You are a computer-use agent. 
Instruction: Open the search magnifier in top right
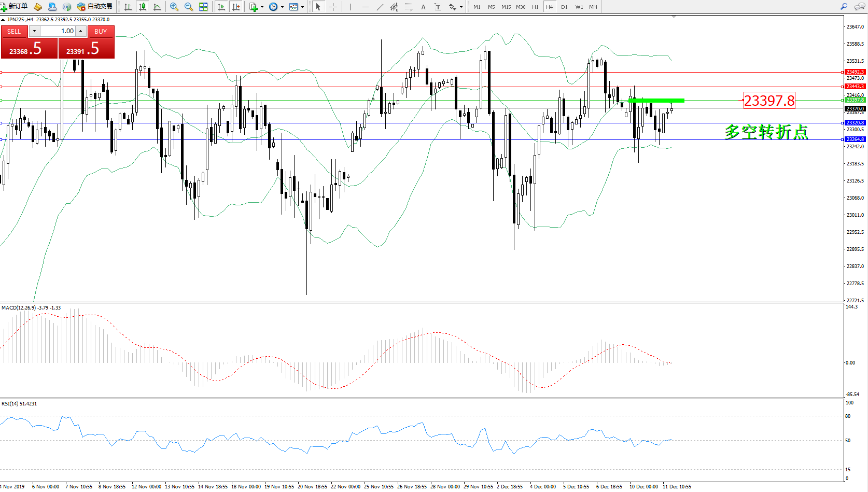coord(844,7)
